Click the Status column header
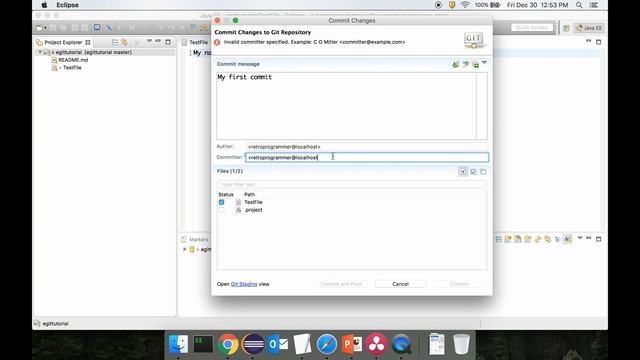 226,194
